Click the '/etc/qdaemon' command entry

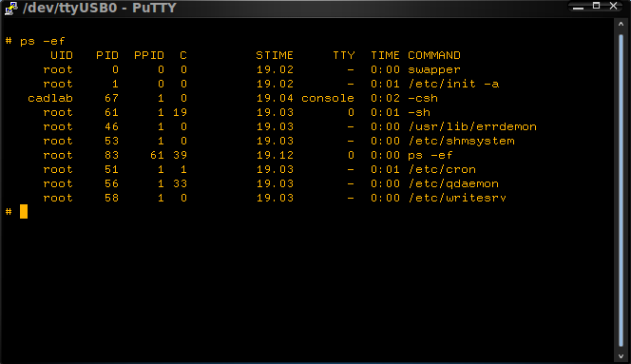pyautogui.click(x=453, y=183)
